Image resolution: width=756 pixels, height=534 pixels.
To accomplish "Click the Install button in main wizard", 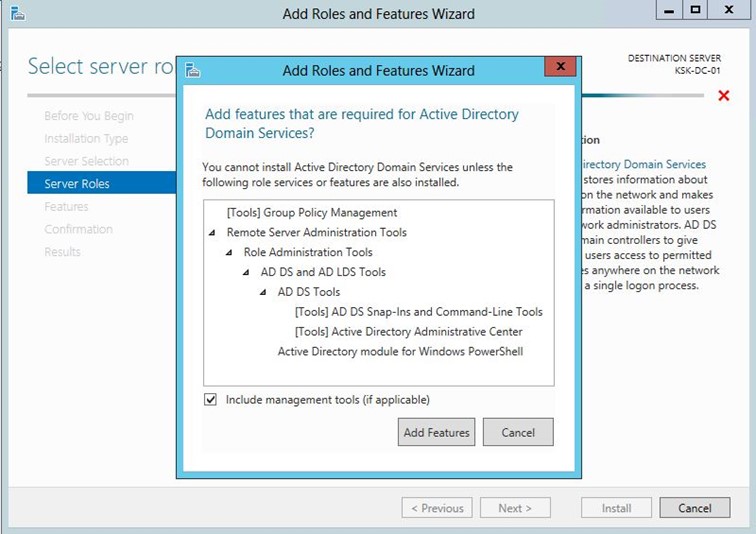I will pyautogui.click(x=616, y=508).
